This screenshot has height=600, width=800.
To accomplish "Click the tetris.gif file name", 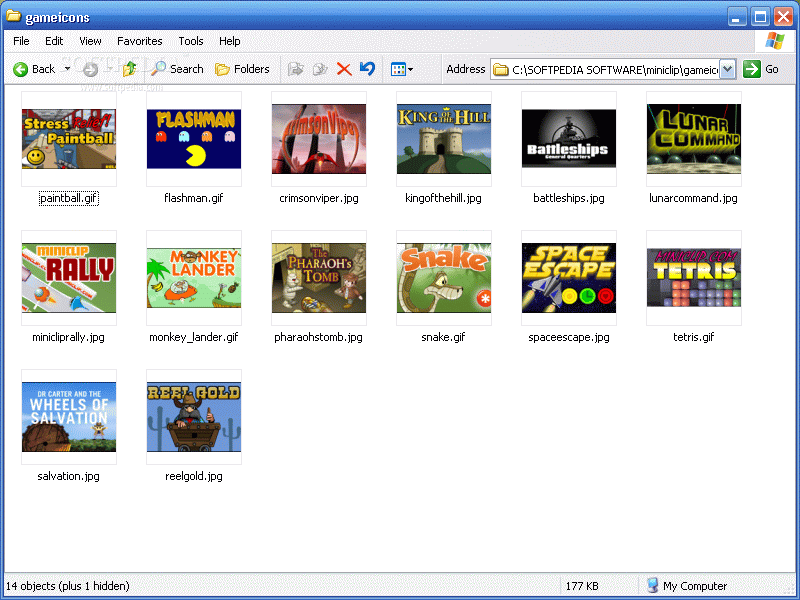I will tap(694, 337).
